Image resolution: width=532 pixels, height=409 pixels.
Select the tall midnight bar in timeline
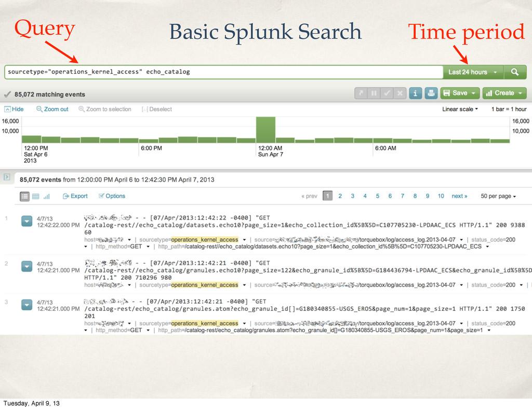coord(265,130)
